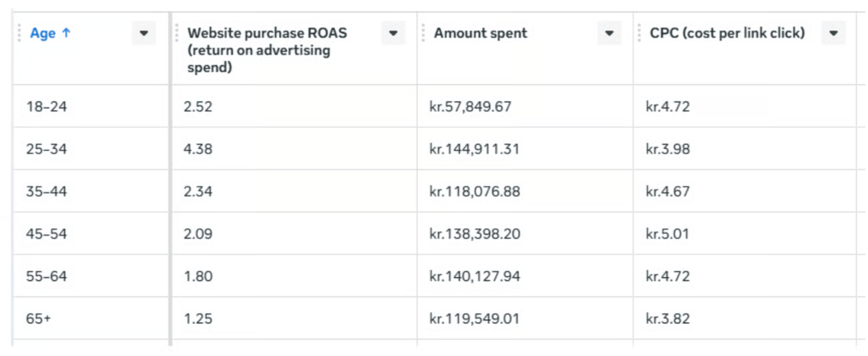Select the kr.144,911.31 amount spent cell
Image resolution: width=868 pixels, height=356 pixels.
474,149
